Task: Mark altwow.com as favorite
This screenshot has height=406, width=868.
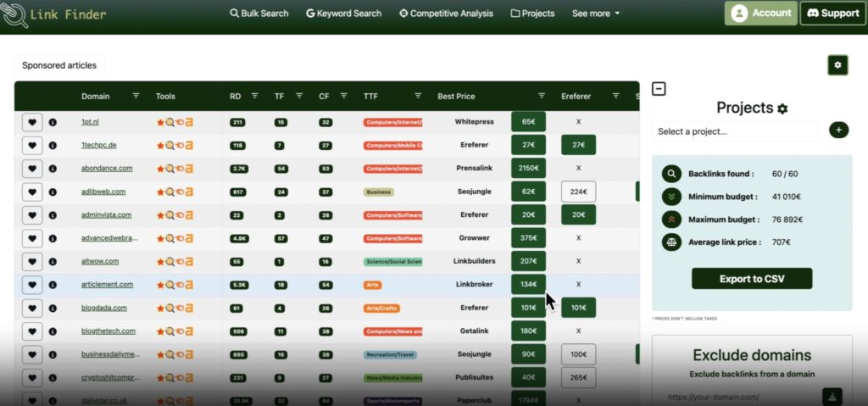Action: [32, 261]
